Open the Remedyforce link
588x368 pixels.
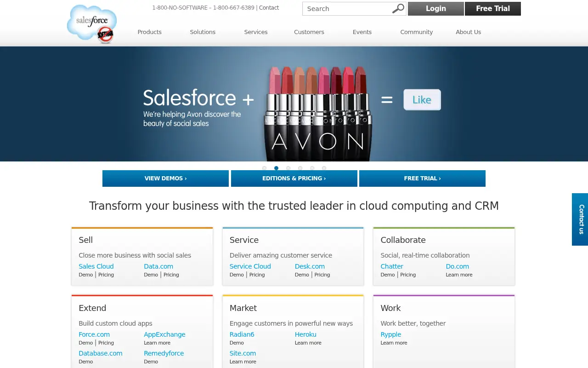pos(164,353)
